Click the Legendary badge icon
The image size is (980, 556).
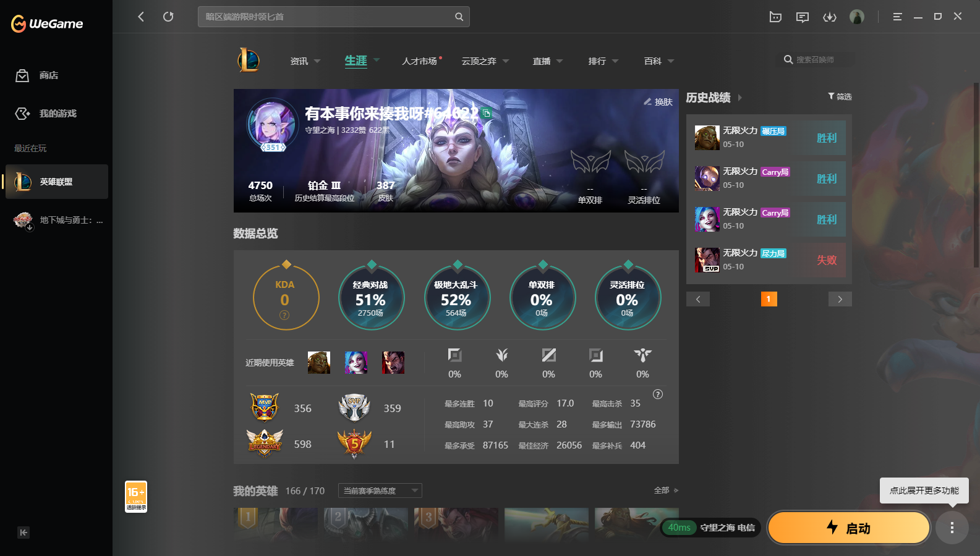tap(265, 443)
